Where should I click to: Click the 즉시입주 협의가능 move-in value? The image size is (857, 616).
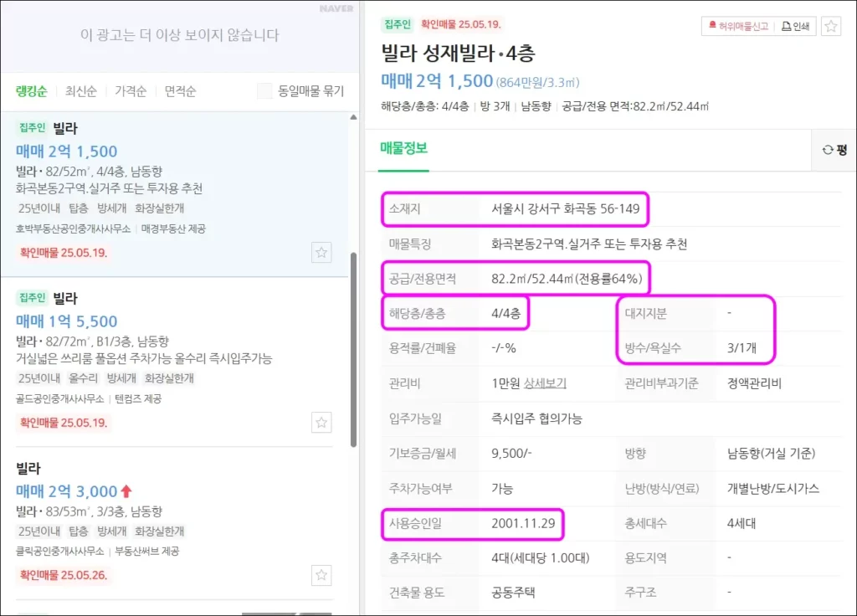point(536,418)
